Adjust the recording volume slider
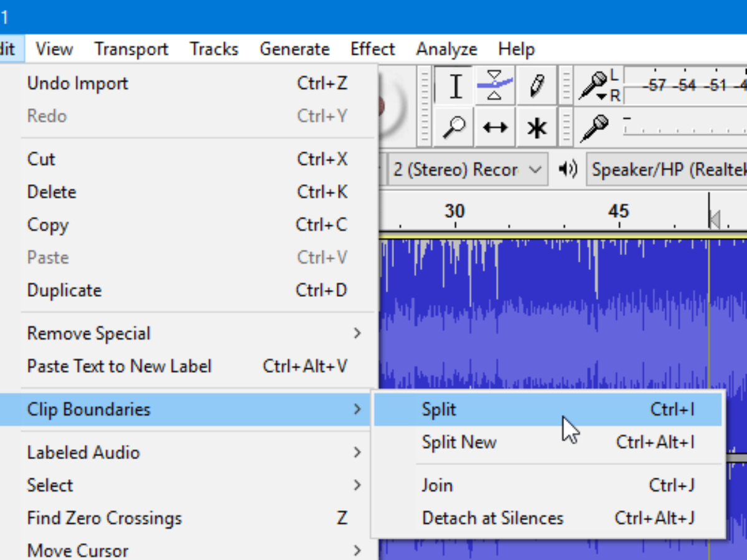This screenshot has width=747, height=560. point(685,127)
